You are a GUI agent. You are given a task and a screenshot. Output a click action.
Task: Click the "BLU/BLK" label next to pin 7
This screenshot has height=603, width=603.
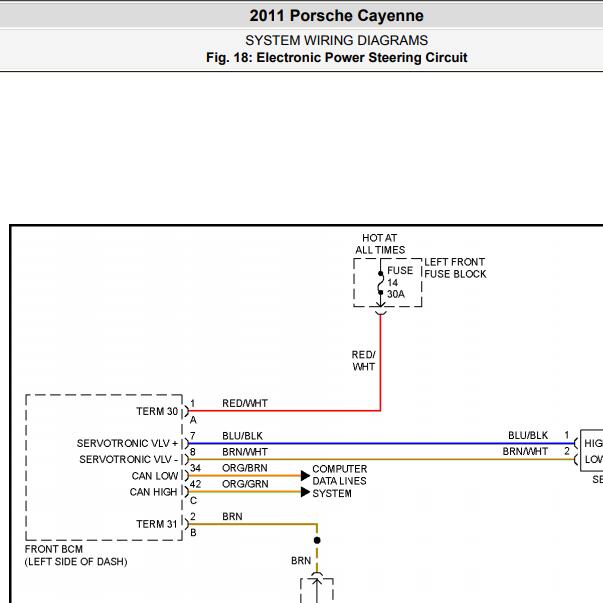(242, 436)
